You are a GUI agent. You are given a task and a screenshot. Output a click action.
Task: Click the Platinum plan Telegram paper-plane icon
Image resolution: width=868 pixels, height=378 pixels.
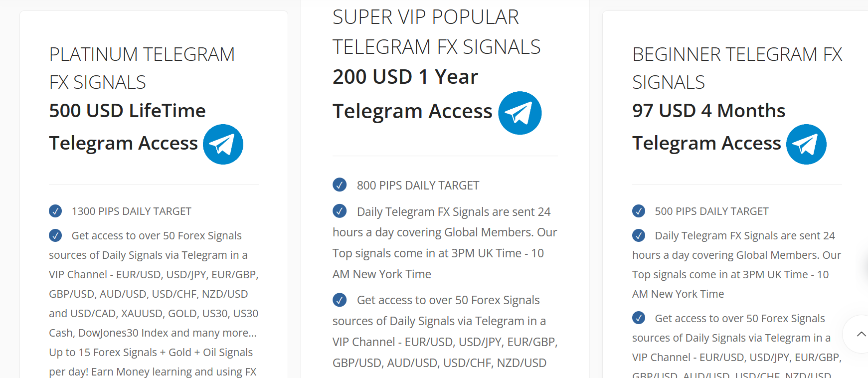coord(223,144)
